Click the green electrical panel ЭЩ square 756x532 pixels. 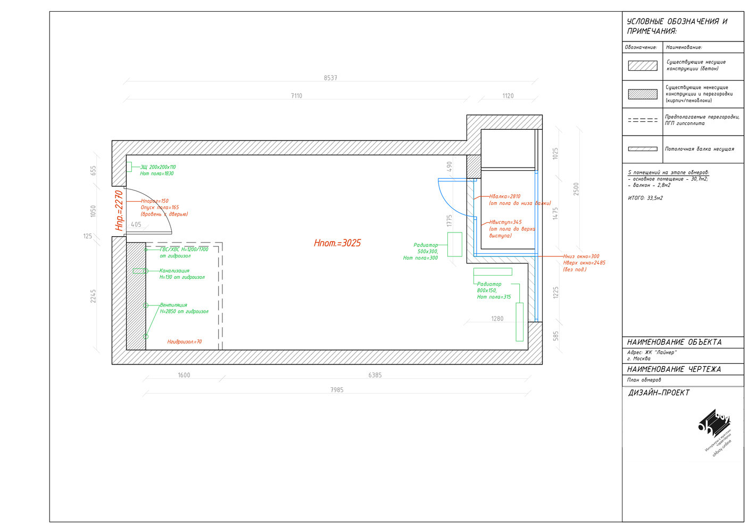pos(129,167)
